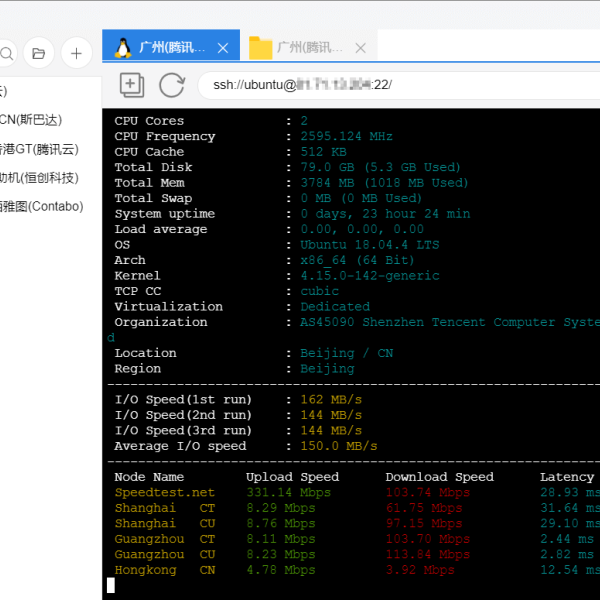The height and width of the screenshot is (600, 600).
Task: Click the '113.84 Mbps' download speed
Action: (428, 554)
